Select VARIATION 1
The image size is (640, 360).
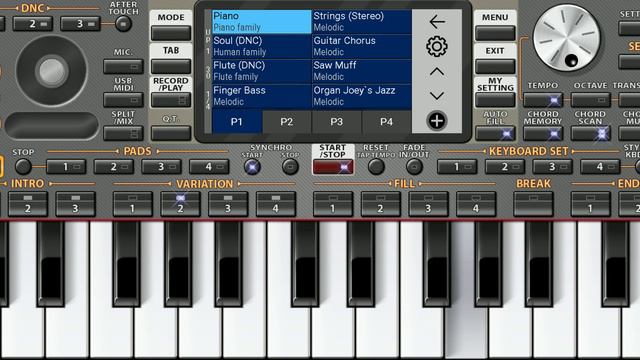133,204
